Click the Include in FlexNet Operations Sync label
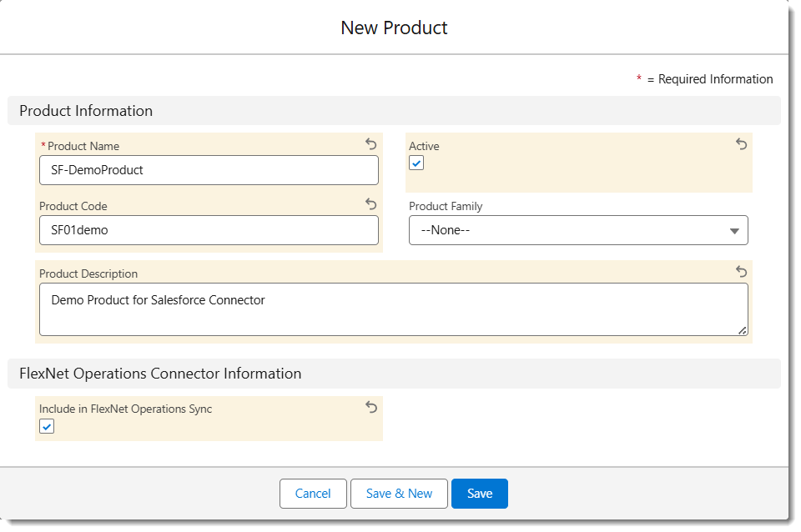801x532 pixels. click(x=126, y=409)
